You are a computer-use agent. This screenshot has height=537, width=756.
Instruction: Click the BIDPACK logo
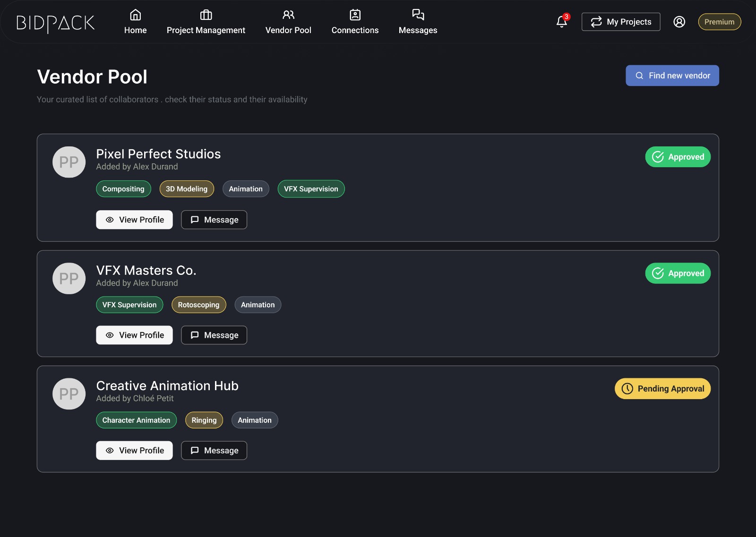click(x=56, y=23)
